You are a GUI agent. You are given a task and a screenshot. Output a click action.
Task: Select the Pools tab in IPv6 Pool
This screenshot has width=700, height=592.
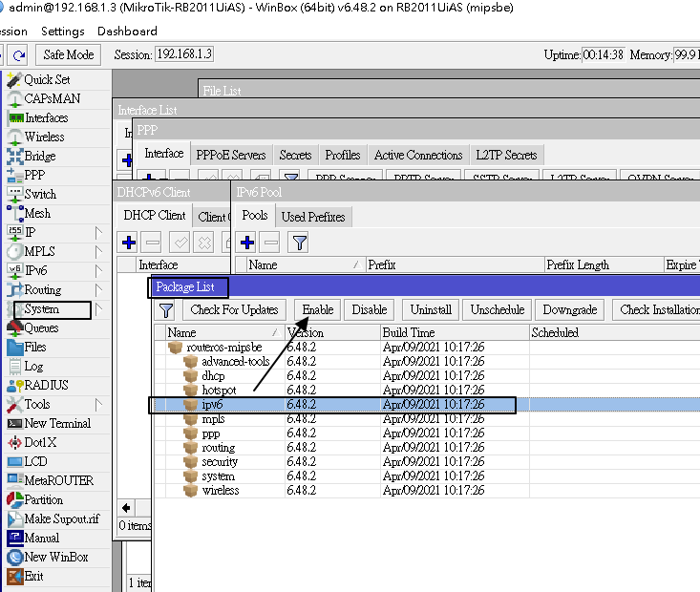pyautogui.click(x=254, y=216)
